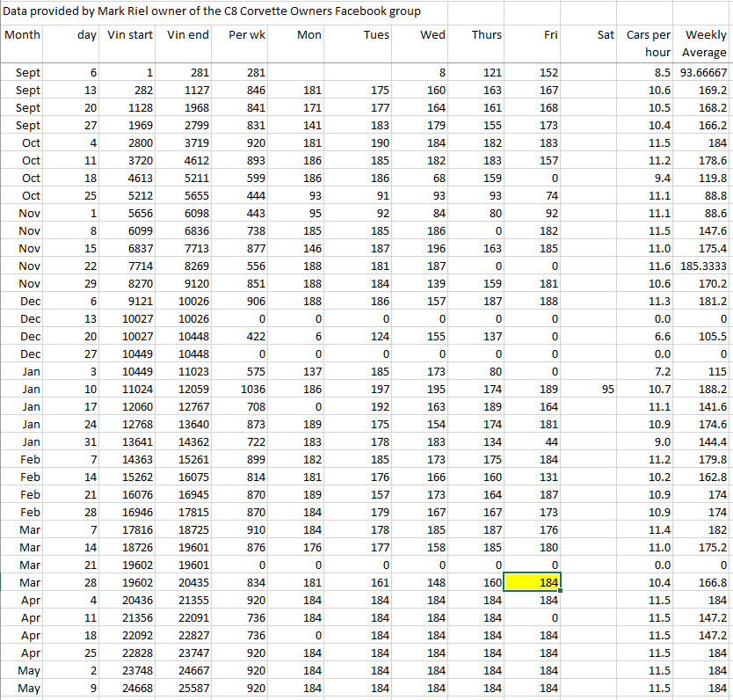
Task: Select the Weekly Average cell 185.3333
Action: (x=702, y=266)
